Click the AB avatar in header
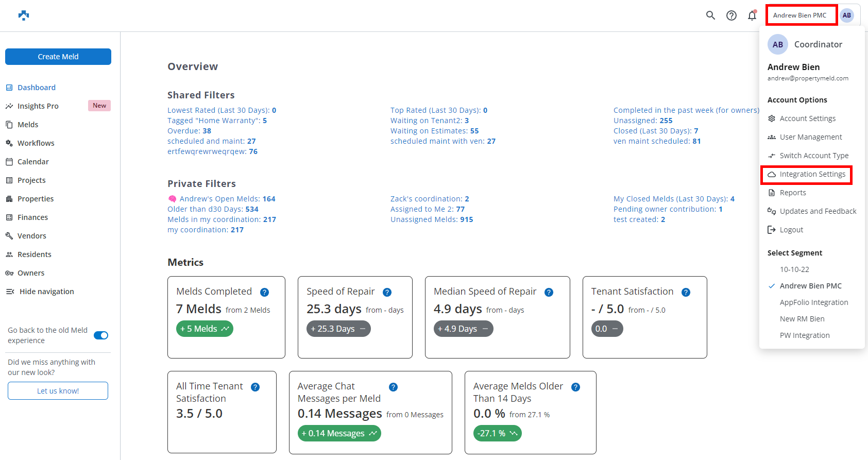 [x=846, y=15]
